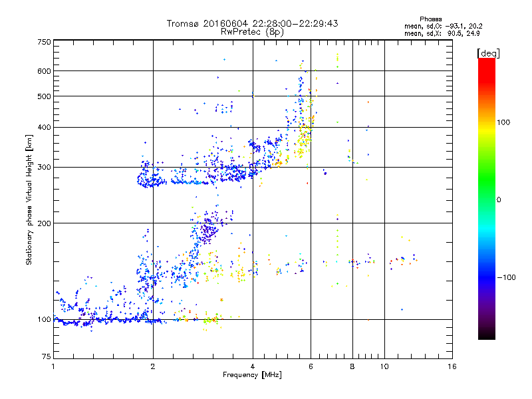Click the colorbar tick label "100"
The image size is (532, 399).
coord(503,122)
